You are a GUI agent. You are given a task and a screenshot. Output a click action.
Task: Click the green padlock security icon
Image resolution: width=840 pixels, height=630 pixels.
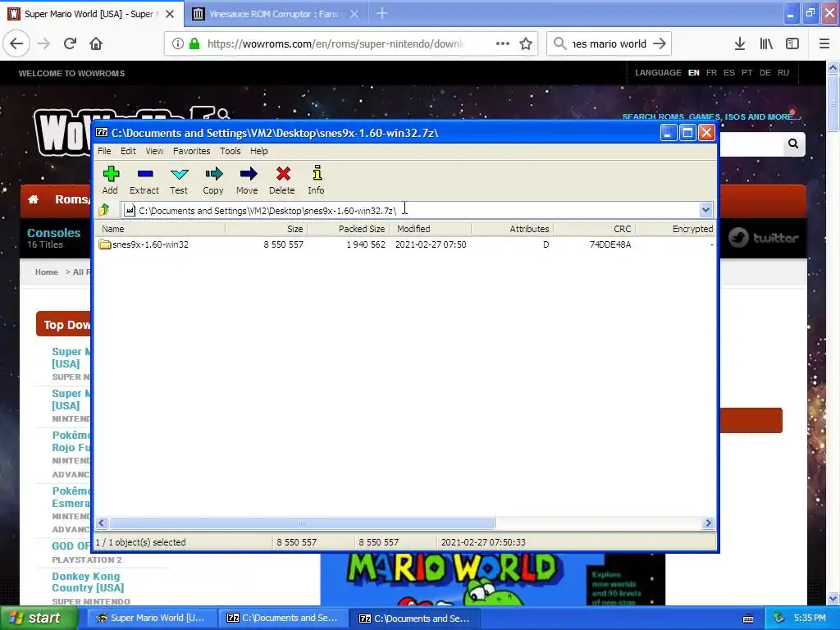tap(194, 44)
